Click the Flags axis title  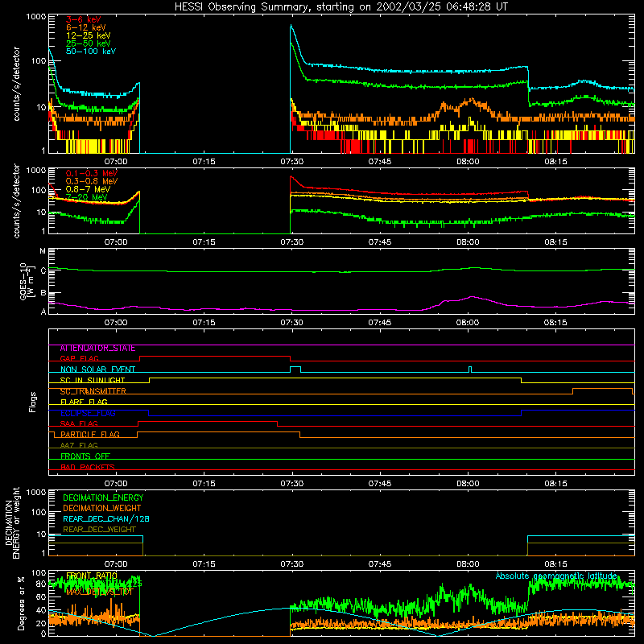(x=33, y=402)
